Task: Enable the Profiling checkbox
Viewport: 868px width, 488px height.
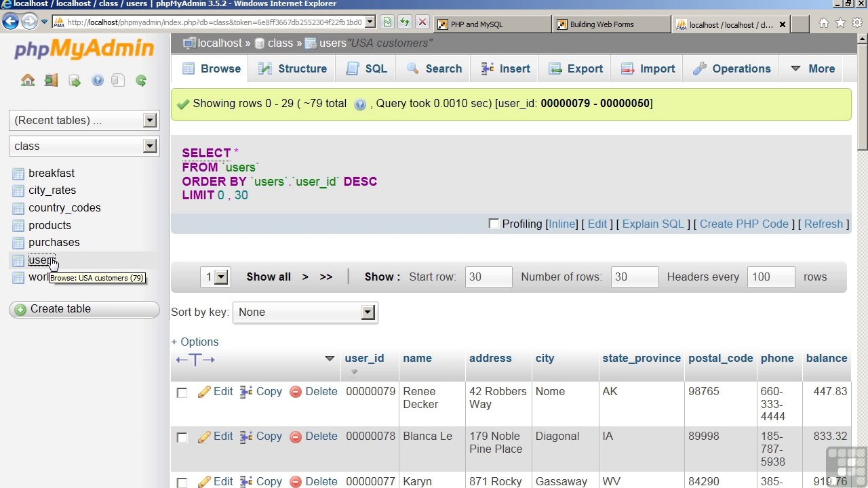Action: (494, 224)
